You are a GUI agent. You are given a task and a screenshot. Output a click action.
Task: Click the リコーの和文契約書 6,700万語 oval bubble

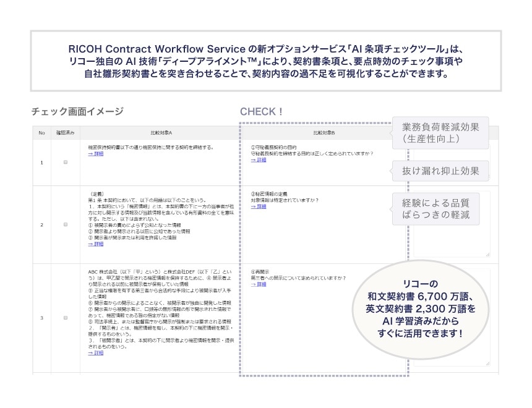(423, 308)
